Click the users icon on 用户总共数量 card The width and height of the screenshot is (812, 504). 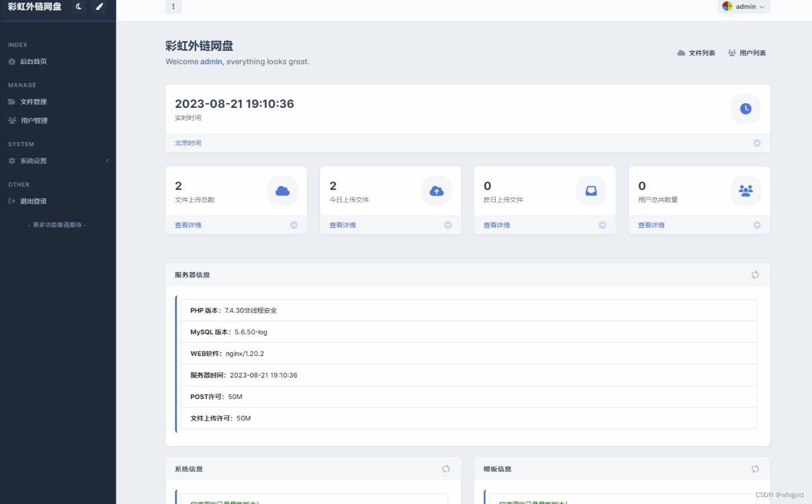coord(746,190)
